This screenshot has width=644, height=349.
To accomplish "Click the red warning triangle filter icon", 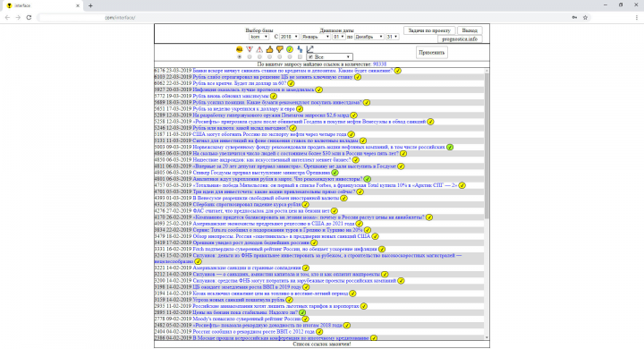I will click(259, 49).
